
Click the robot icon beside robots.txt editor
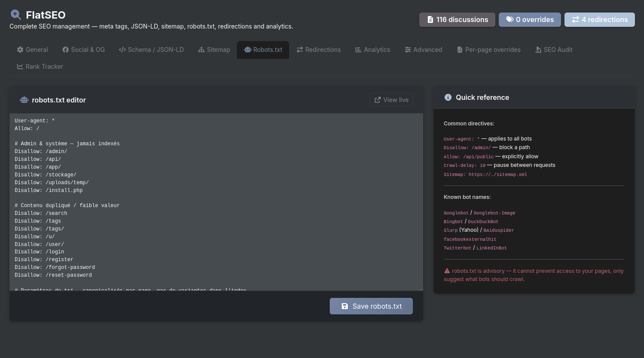point(24,100)
